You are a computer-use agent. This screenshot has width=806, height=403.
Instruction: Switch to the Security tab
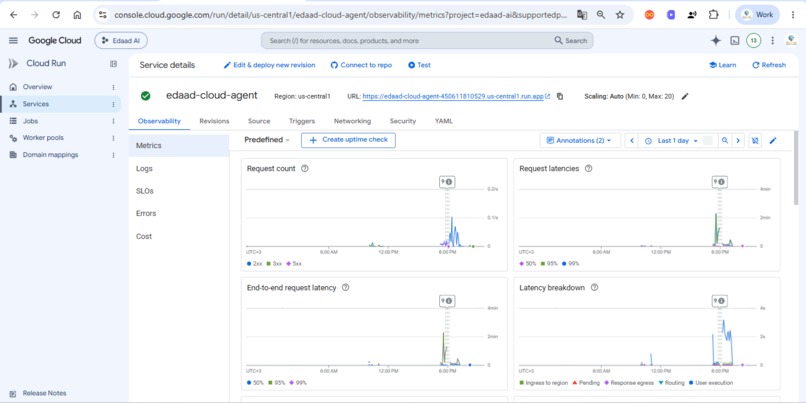[x=402, y=121]
